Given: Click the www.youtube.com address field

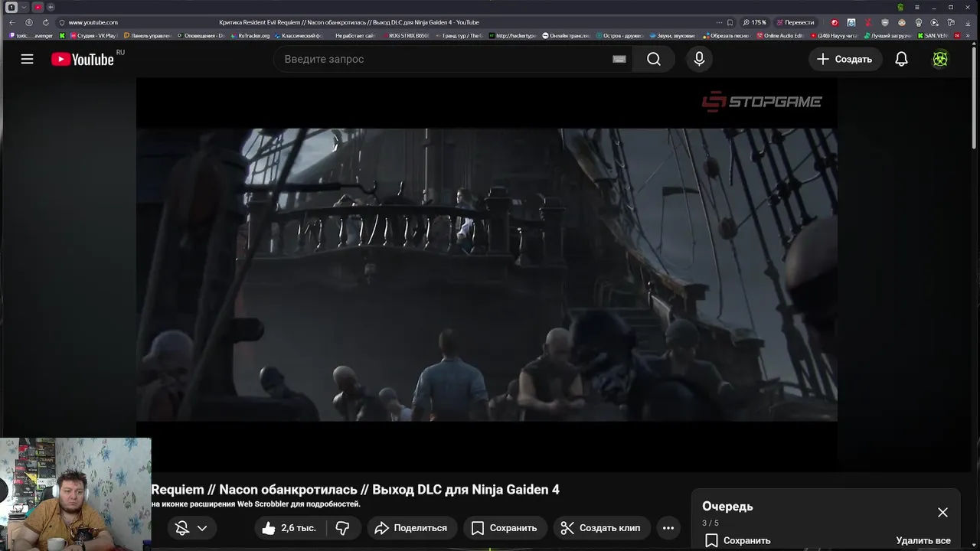Looking at the screenshot, I should [93, 23].
